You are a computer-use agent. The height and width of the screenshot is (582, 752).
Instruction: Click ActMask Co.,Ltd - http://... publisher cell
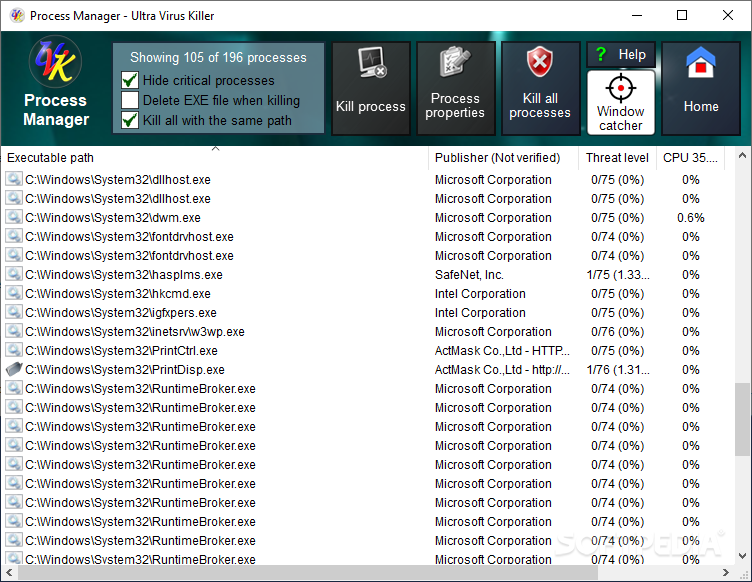[502, 370]
